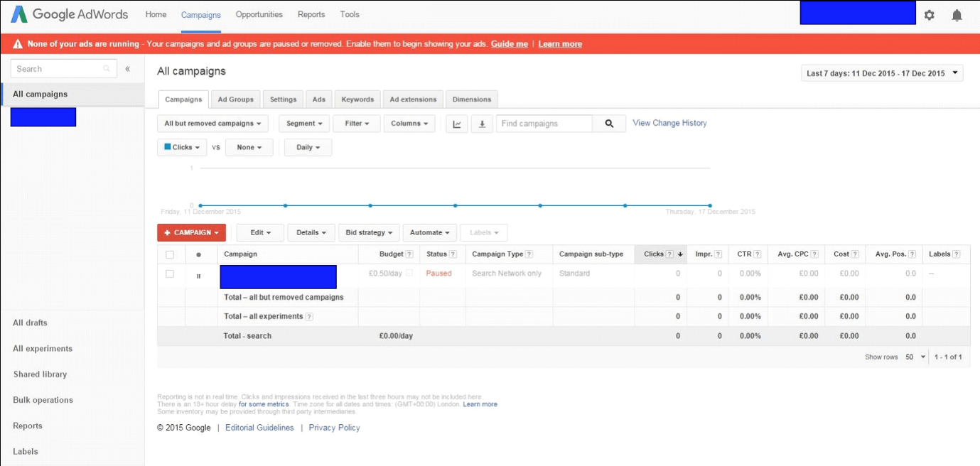Open the graph view options icon
This screenshot has width=980, height=466.
456,123
